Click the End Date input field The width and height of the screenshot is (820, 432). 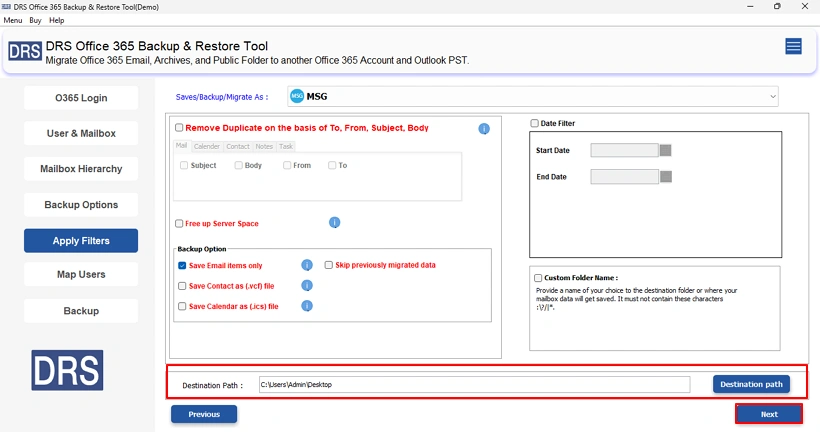click(624, 177)
